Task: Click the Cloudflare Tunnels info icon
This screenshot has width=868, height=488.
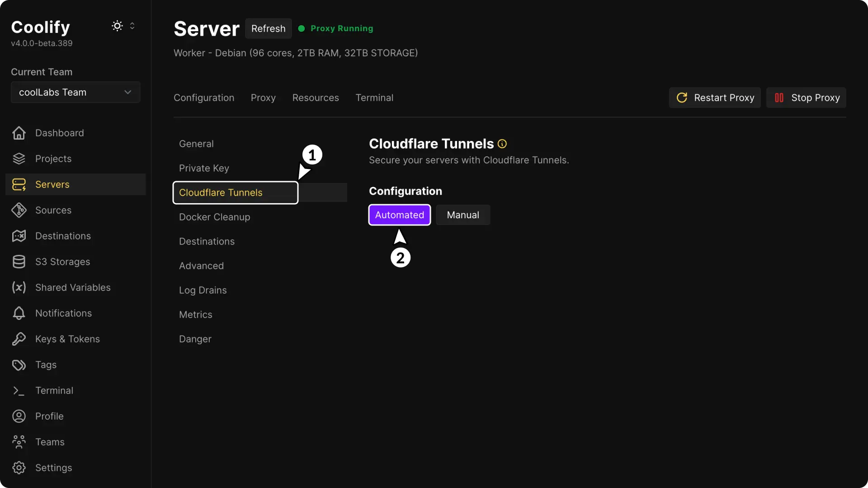Action: pyautogui.click(x=502, y=144)
